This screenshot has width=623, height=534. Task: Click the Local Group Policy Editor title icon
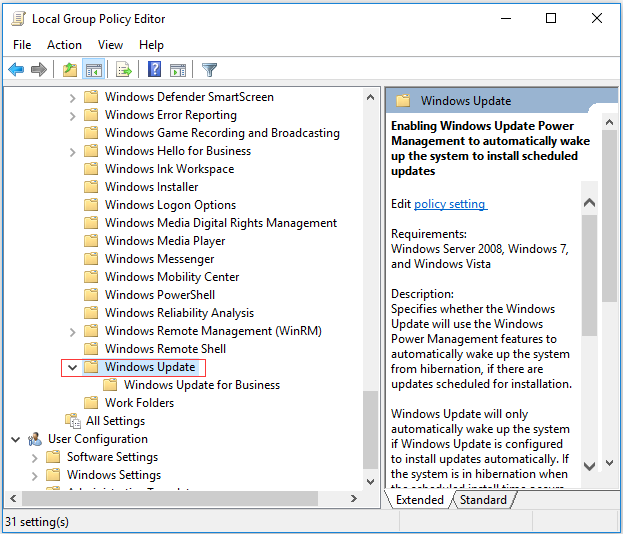point(18,19)
